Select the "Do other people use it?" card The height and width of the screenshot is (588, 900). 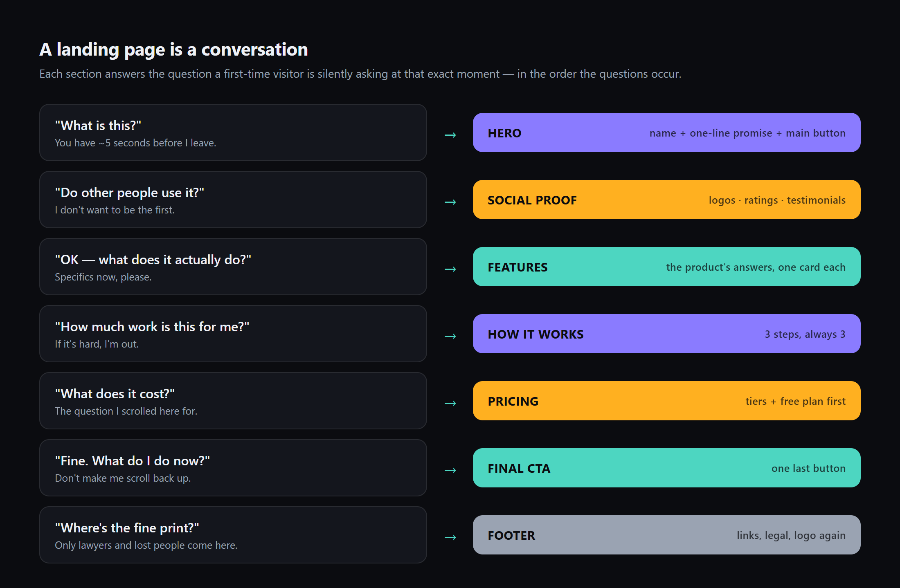click(233, 200)
